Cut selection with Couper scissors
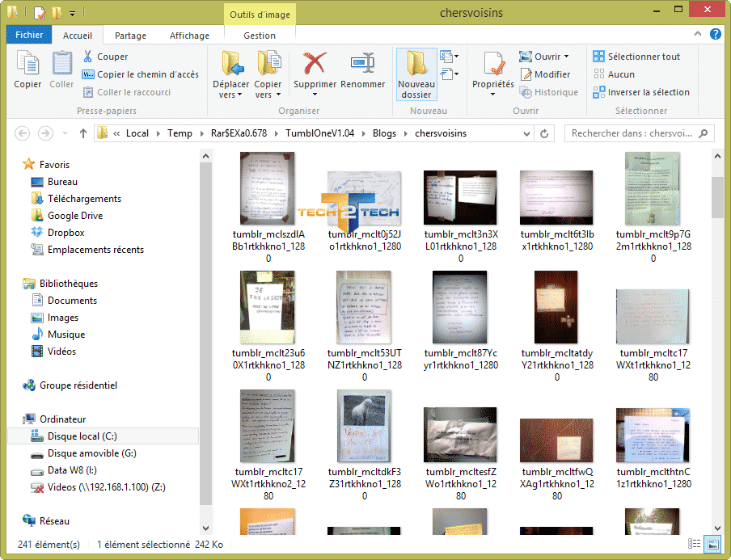731x560 pixels. point(105,57)
